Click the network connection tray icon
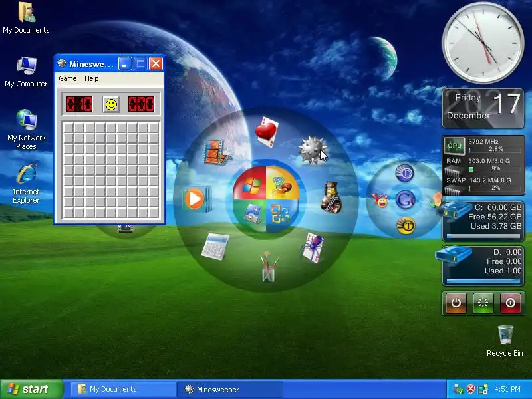 [x=483, y=389]
